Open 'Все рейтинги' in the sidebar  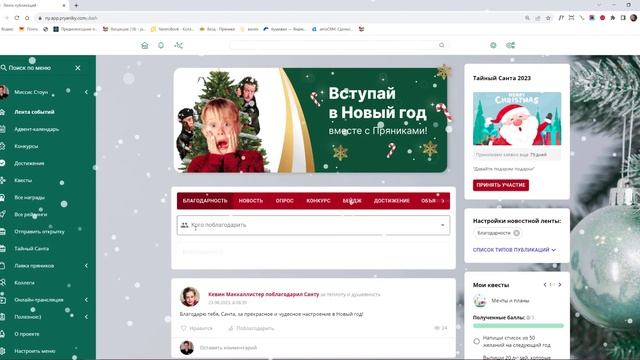[31, 214]
